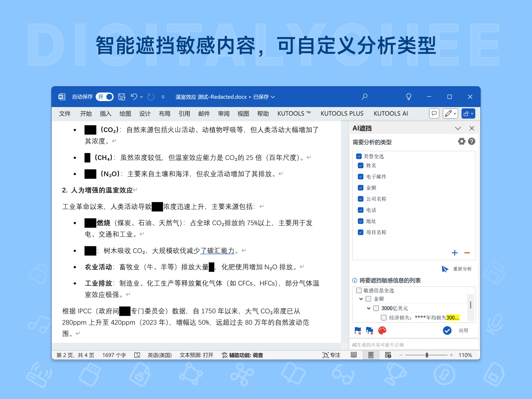Check the 金额 group checkbox in sensitive list

coord(368,299)
